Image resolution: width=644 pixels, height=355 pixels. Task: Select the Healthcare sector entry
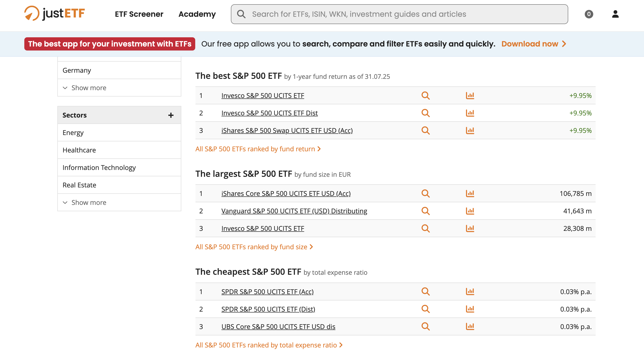(79, 150)
